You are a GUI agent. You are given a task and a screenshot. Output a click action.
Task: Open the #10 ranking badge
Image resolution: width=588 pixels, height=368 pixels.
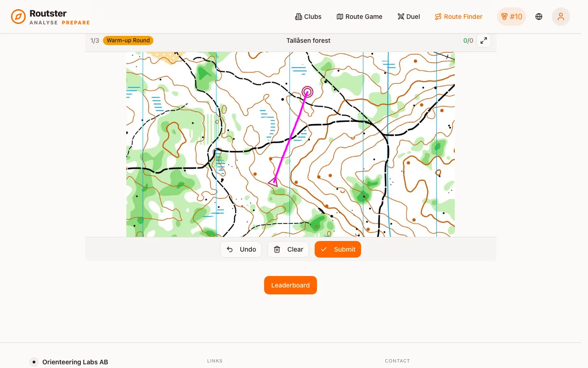tap(511, 17)
